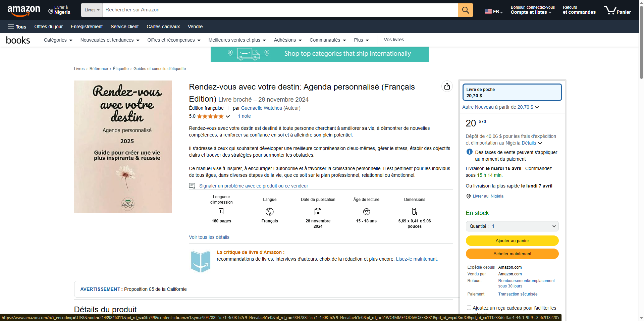Click the Amazon book review icon
Image resolution: width=644 pixels, height=321 pixels.
pos(201,261)
